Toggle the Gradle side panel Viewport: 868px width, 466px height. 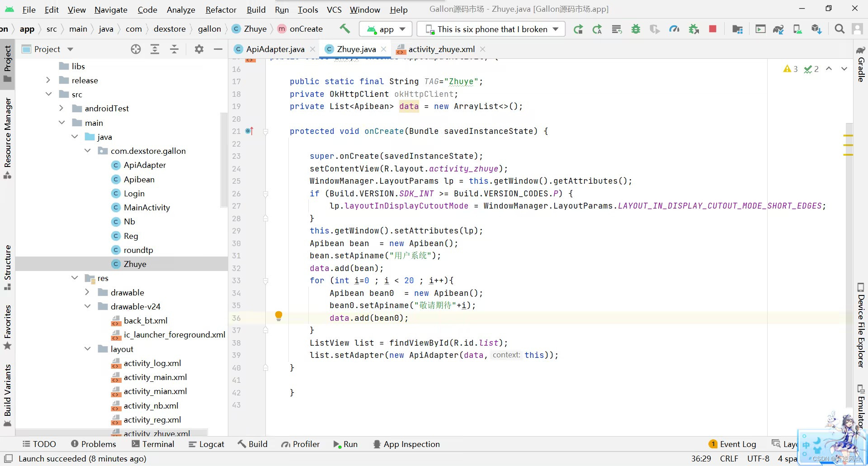861,63
